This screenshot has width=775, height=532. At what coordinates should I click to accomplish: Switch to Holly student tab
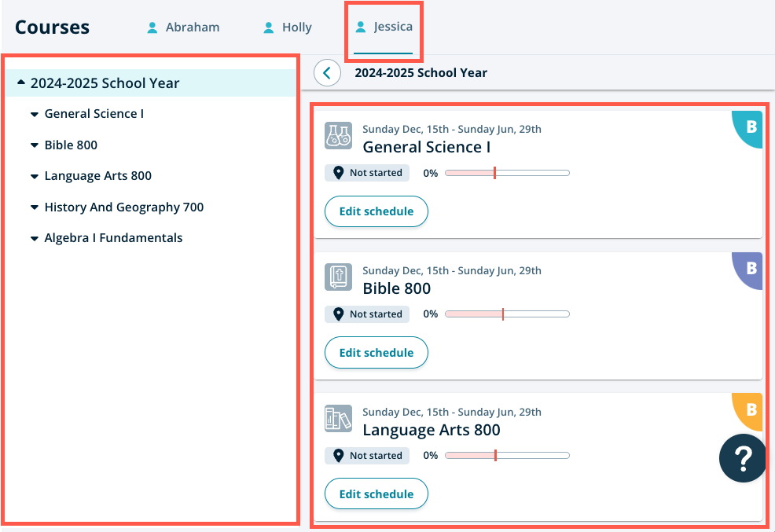coord(287,28)
